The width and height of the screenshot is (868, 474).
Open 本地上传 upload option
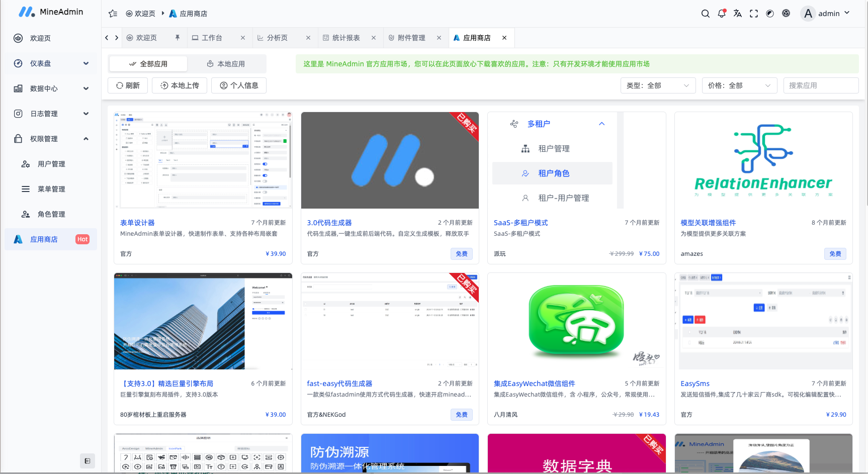tap(179, 85)
